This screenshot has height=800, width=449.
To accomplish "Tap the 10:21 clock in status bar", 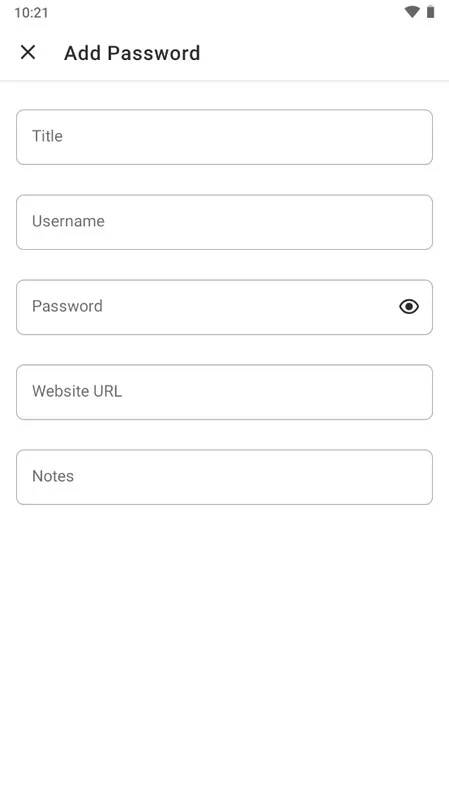I will pyautogui.click(x=31, y=13).
